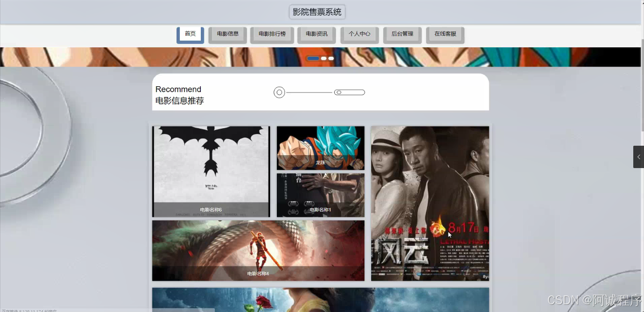Select the 首页 navigation tab

click(x=190, y=35)
